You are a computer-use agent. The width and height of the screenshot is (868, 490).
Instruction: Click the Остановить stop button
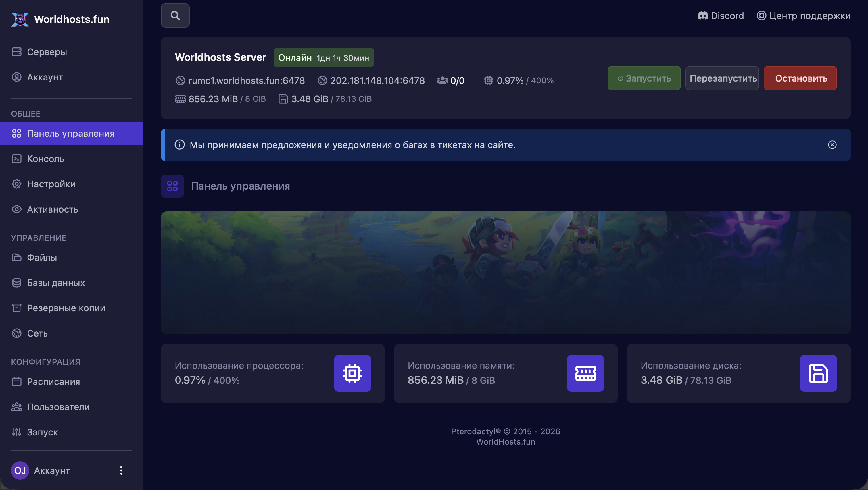[800, 78]
